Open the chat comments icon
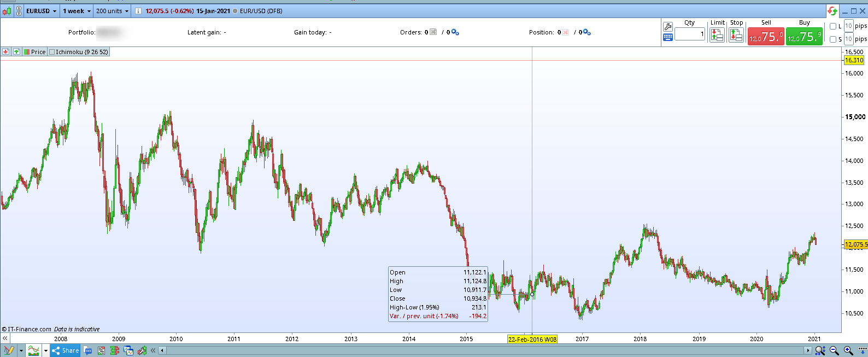868x357 pixels. click(x=87, y=350)
